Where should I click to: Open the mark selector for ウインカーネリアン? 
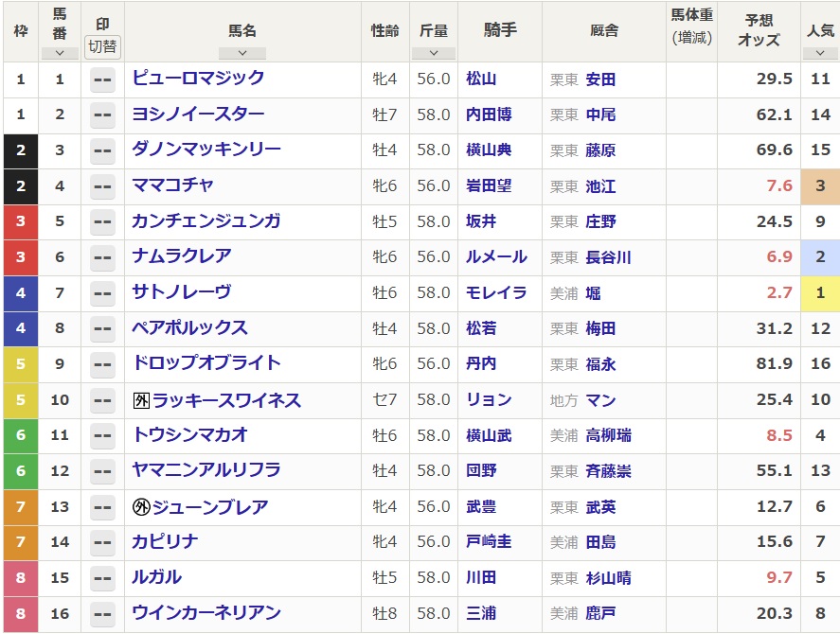click(x=102, y=614)
